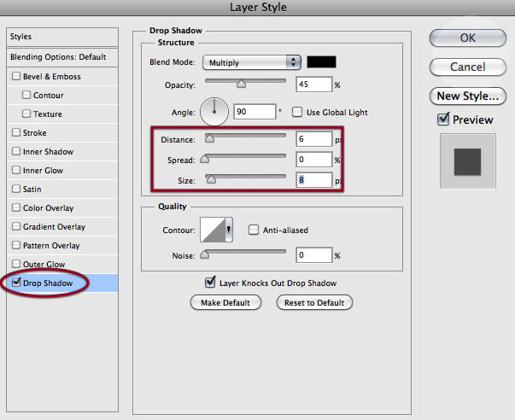515x420 pixels.
Task: Open the Blend Mode Multiply dropdown
Action: click(252, 62)
